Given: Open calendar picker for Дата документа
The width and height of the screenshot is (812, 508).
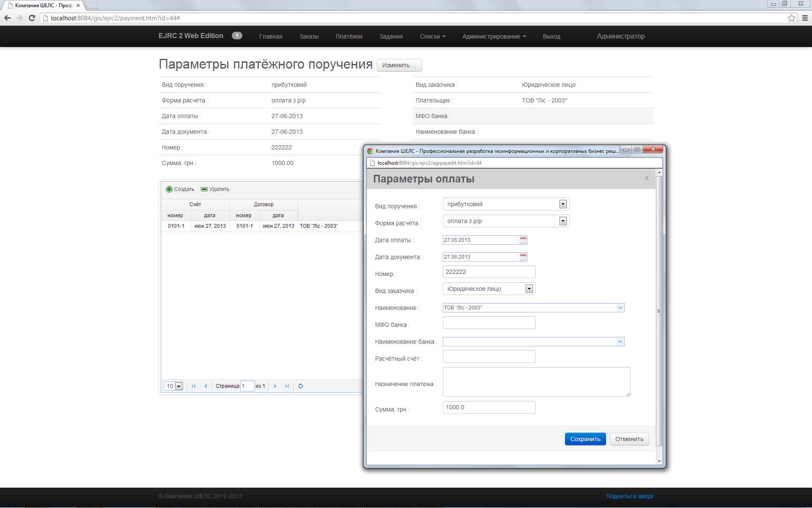Looking at the screenshot, I should coord(523,257).
